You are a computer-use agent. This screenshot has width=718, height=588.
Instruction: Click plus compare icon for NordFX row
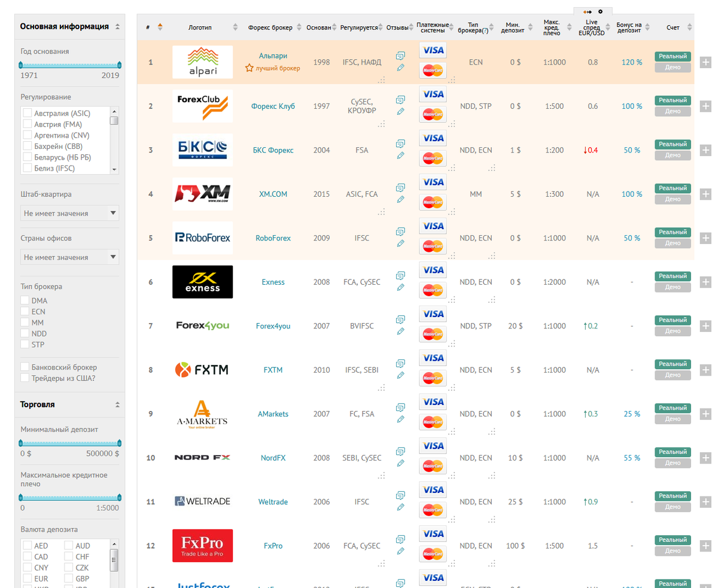(x=705, y=458)
